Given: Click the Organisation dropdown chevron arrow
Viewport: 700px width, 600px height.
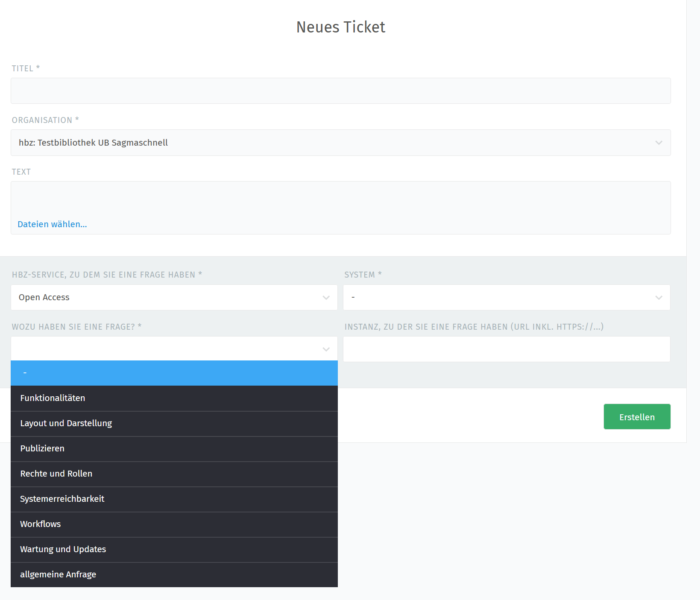Looking at the screenshot, I should (x=659, y=143).
